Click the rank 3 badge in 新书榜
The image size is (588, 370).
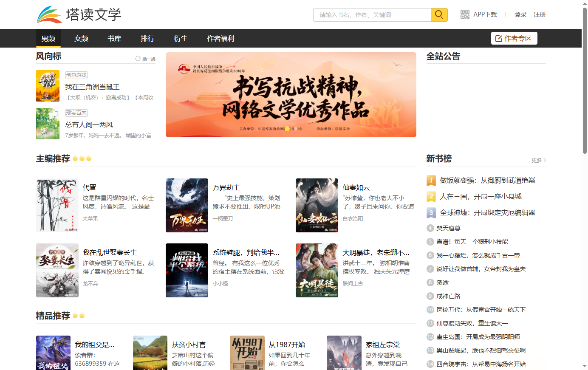(x=431, y=213)
